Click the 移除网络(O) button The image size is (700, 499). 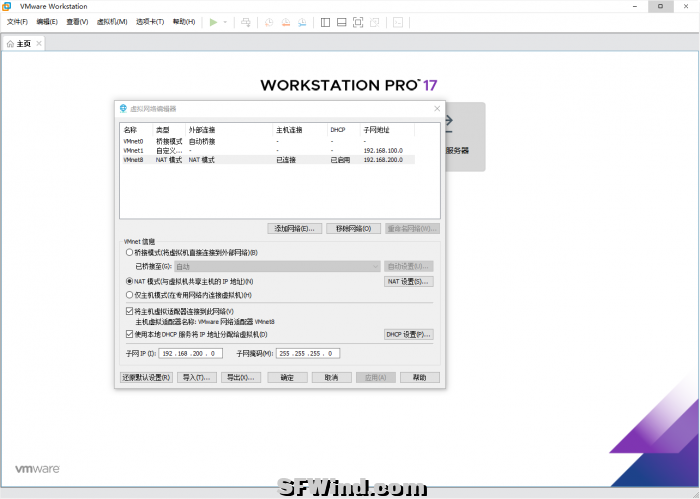pos(354,229)
